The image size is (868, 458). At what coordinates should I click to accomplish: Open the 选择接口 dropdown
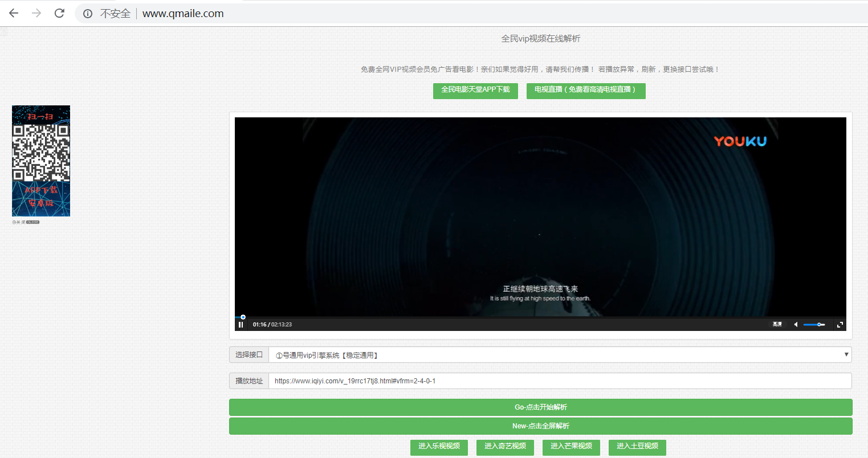pyautogui.click(x=560, y=355)
